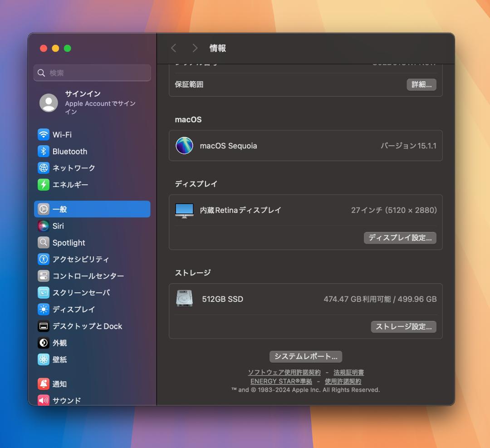Screen dimensions: 490x448
Task: Select デスクトップとDock text in the sidebar
Action: pyautogui.click(x=87, y=326)
